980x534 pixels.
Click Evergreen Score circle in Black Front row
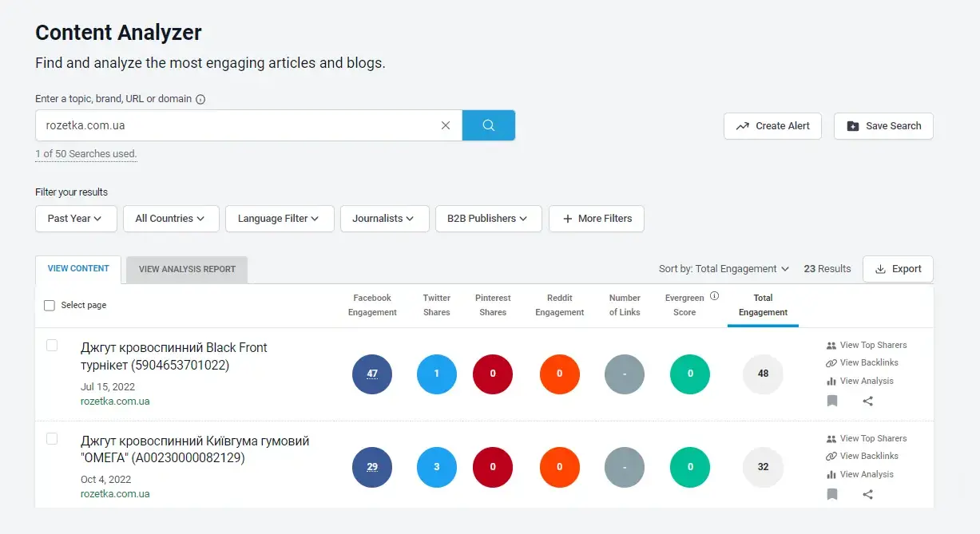(690, 374)
